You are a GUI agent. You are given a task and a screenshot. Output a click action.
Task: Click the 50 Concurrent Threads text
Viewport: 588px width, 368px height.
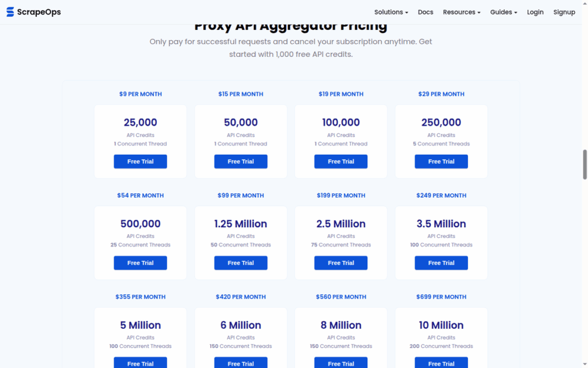[241, 245]
